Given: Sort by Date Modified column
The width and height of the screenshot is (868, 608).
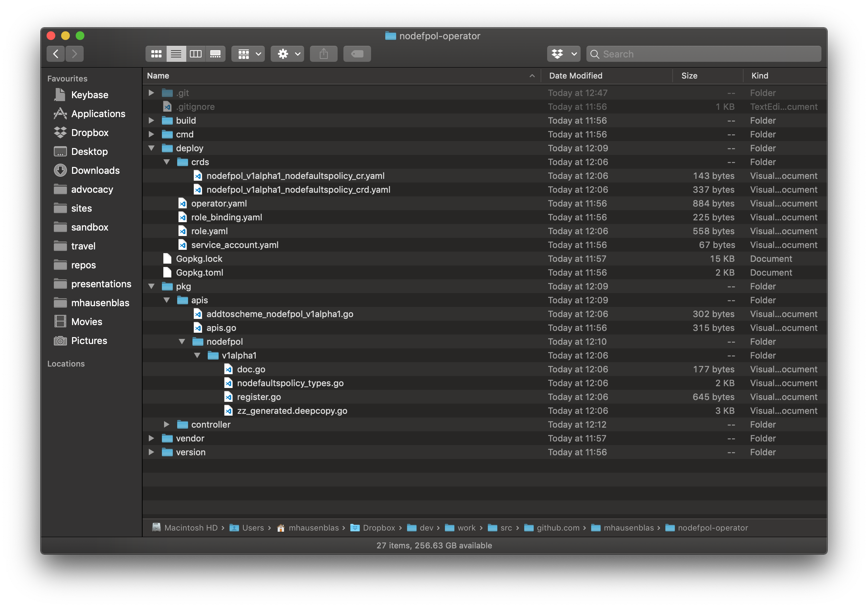Looking at the screenshot, I should (x=576, y=76).
